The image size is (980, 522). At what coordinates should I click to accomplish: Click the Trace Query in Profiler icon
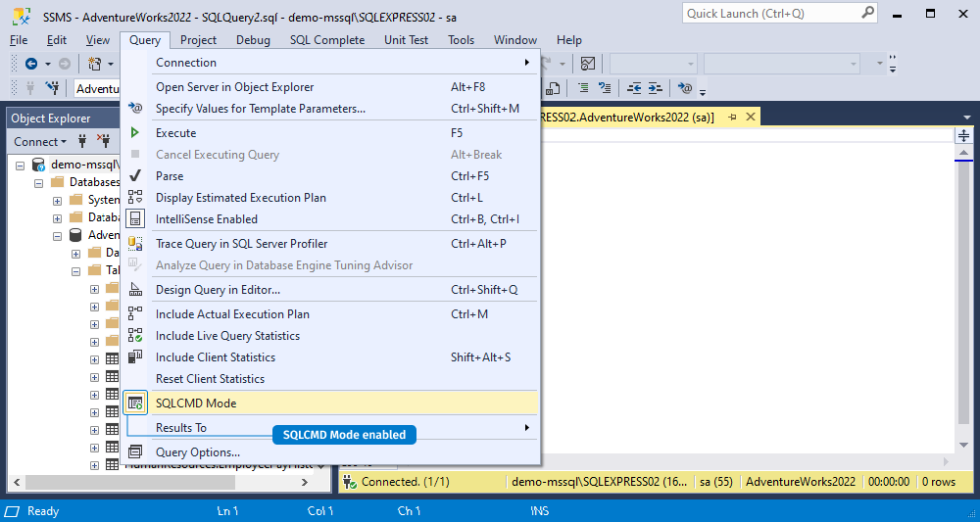[135, 244]
